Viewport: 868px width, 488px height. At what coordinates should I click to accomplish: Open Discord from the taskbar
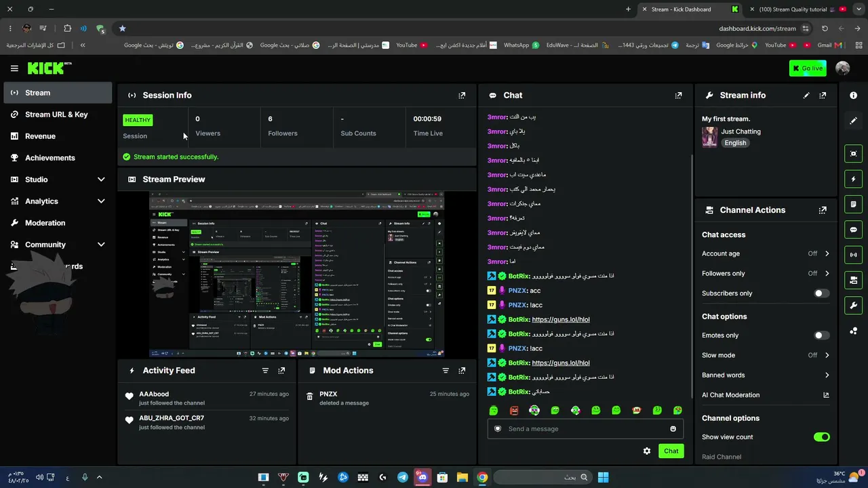coord(422,477)
